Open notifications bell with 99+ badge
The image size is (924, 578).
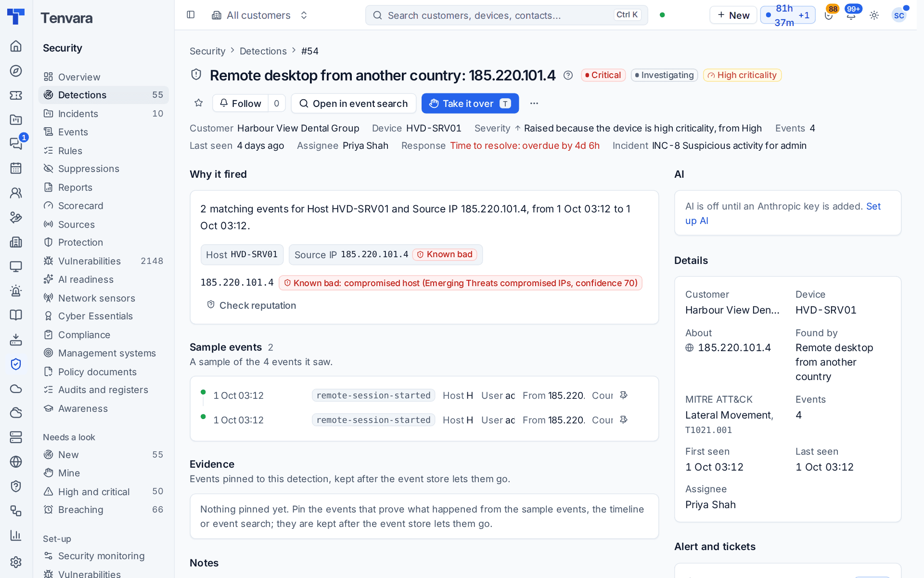(851, 15)
